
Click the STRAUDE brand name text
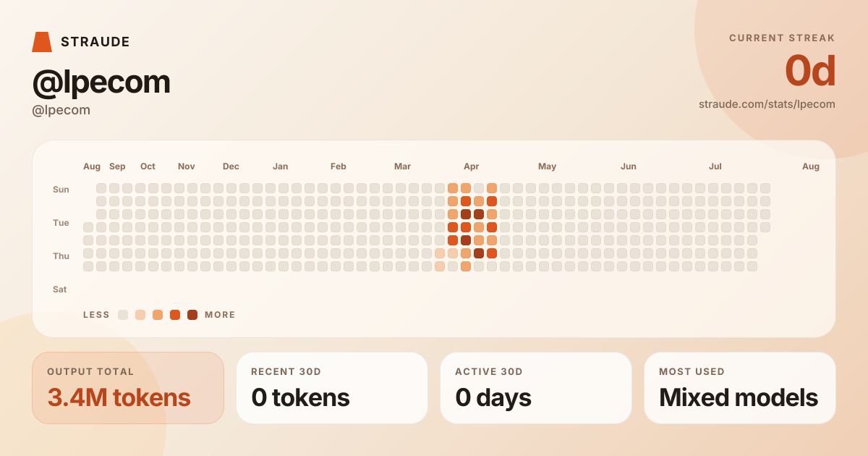pyautogui.click(x=95, y=42)
